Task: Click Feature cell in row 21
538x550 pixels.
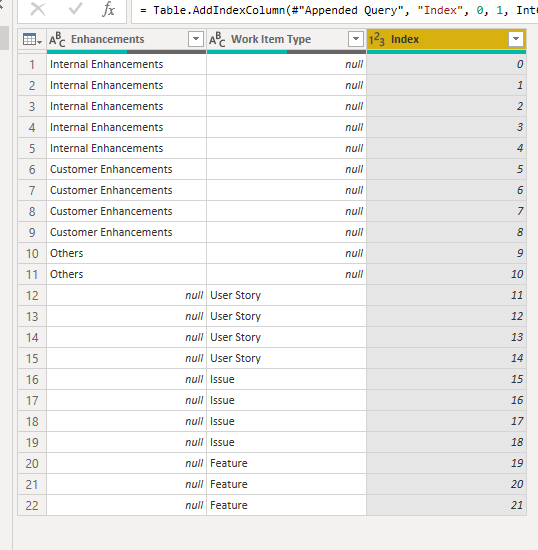Action: 287,484
